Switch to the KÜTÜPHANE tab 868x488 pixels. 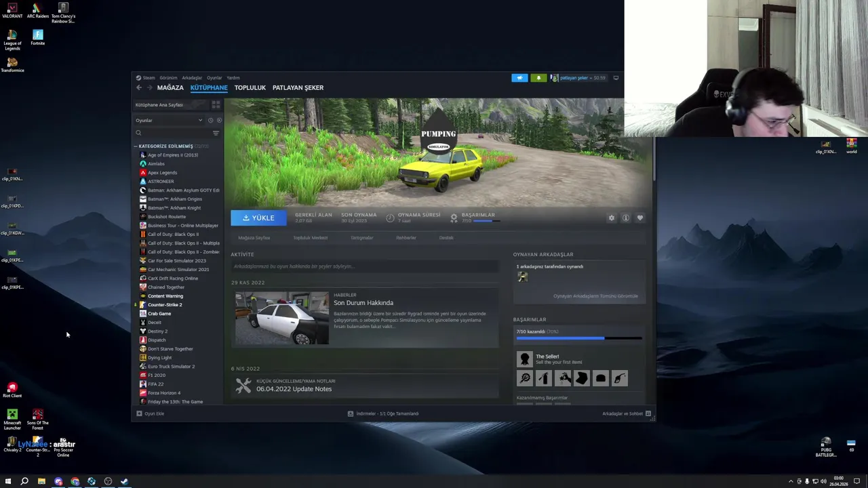point(209,87)
